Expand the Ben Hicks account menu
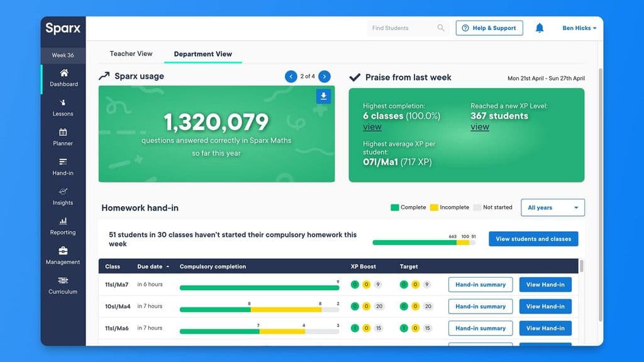Viewport: 644px width, 362px height. click(x=578, y=28)
